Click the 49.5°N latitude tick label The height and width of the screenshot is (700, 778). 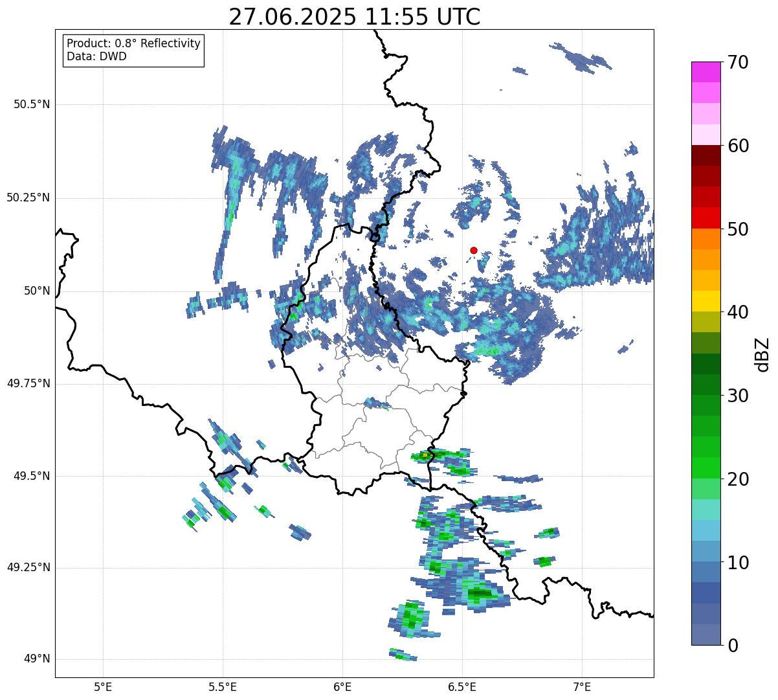pyautogui.click(x=32, y=476)
